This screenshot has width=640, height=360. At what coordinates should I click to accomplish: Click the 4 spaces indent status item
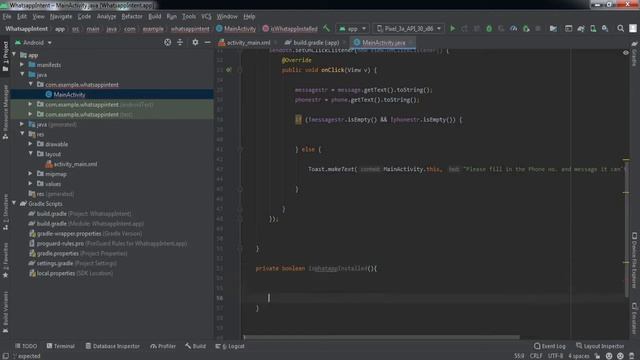pos(578,356)
